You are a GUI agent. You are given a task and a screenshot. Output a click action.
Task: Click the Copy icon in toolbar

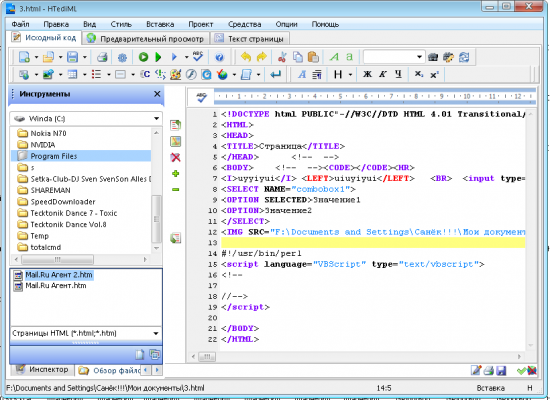tap(297, 57)
